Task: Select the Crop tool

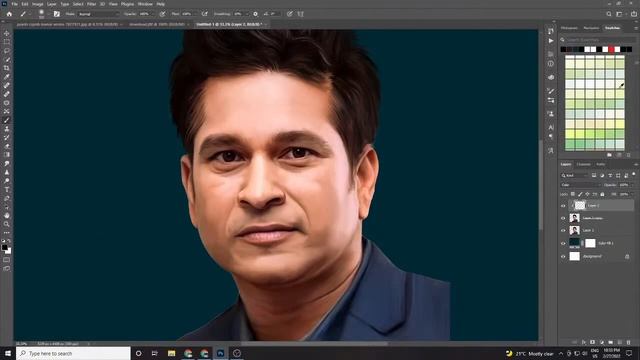Action: pos(7,68)
